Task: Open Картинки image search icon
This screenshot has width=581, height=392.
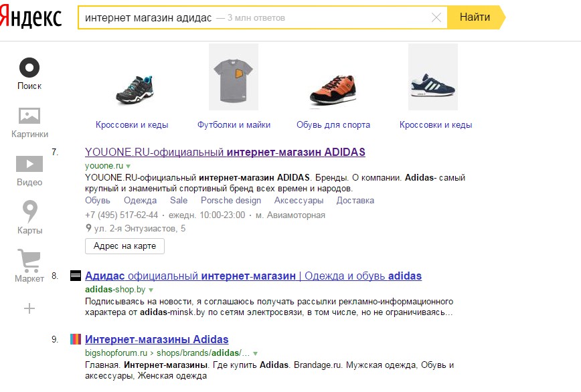Action: (x=29, y=116)
